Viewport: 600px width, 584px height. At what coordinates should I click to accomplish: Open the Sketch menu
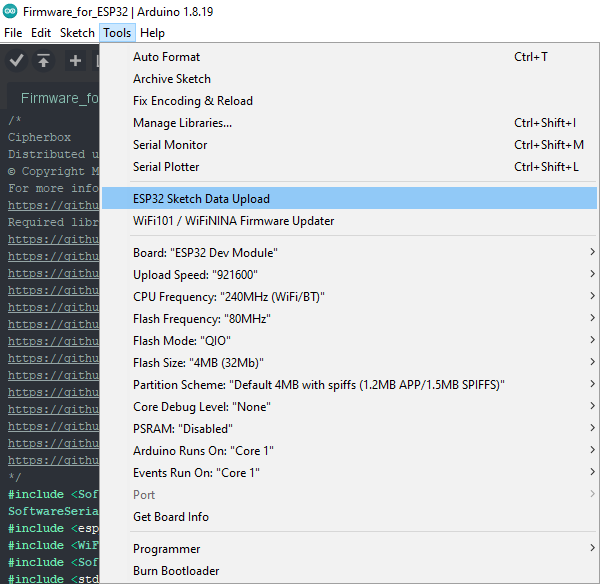[77, 33]
